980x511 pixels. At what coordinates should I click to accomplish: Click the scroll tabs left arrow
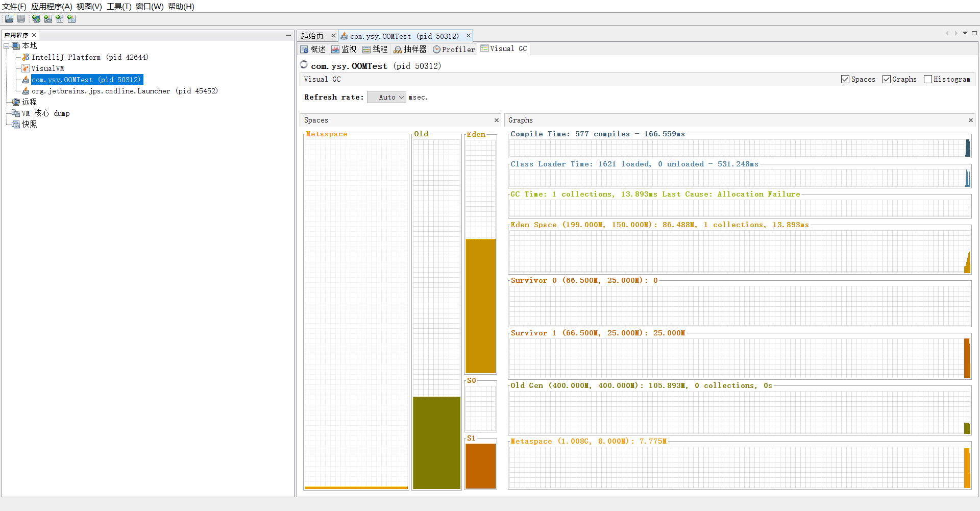(x=947, y=33)
